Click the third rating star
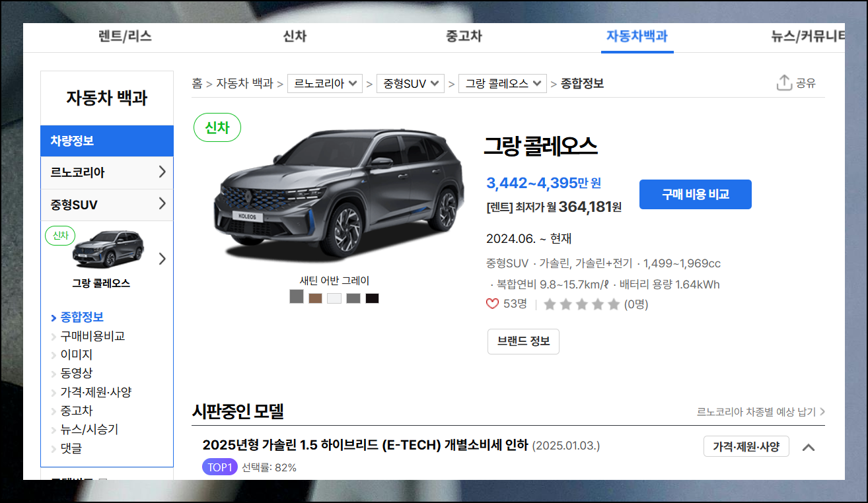 pos(581,304)
